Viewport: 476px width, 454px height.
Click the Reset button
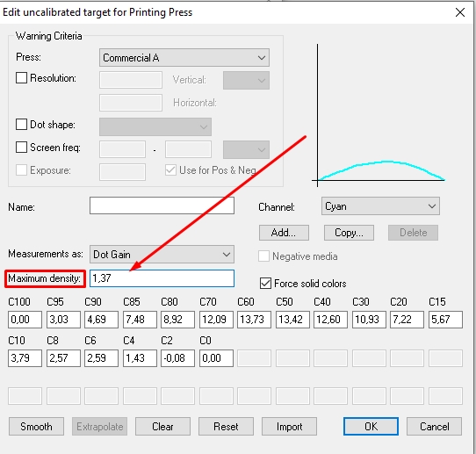click(x=226, y=427)
